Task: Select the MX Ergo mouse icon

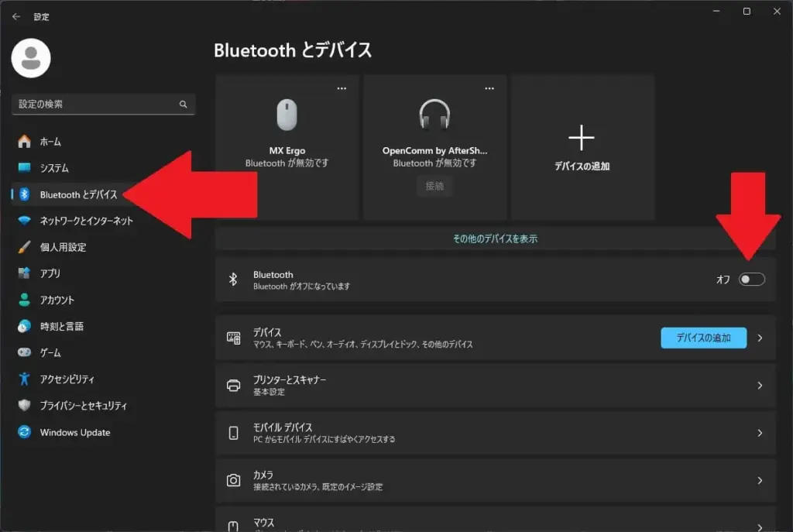Action: pyautogui.click(x=287, y=115)
